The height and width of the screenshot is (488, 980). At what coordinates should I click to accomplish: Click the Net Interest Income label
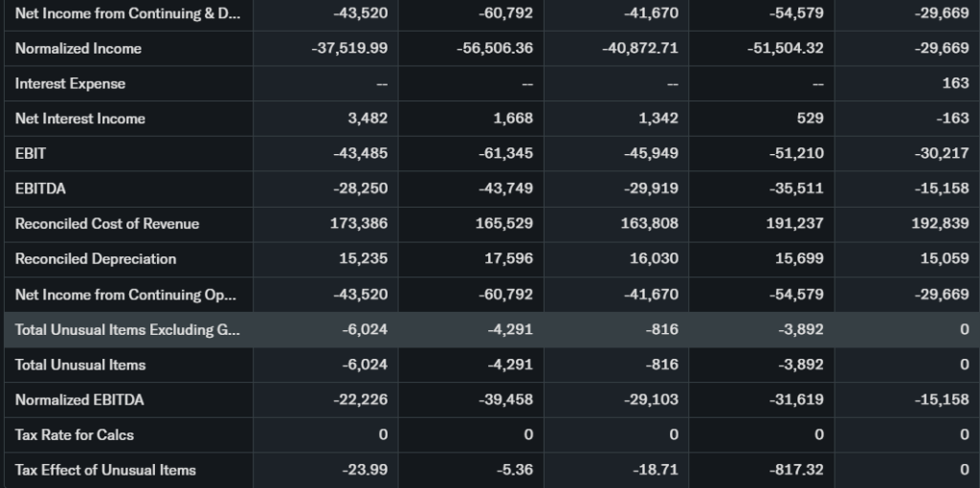(79, 119)
